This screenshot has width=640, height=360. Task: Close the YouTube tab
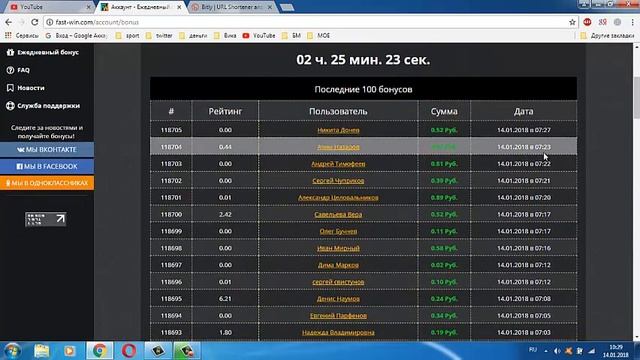coord(89,7)
